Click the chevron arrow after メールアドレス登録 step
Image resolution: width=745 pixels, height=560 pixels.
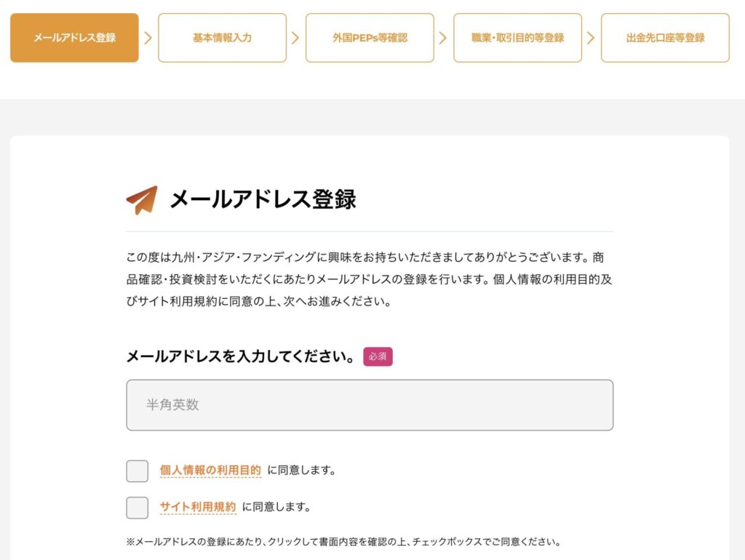148,38
